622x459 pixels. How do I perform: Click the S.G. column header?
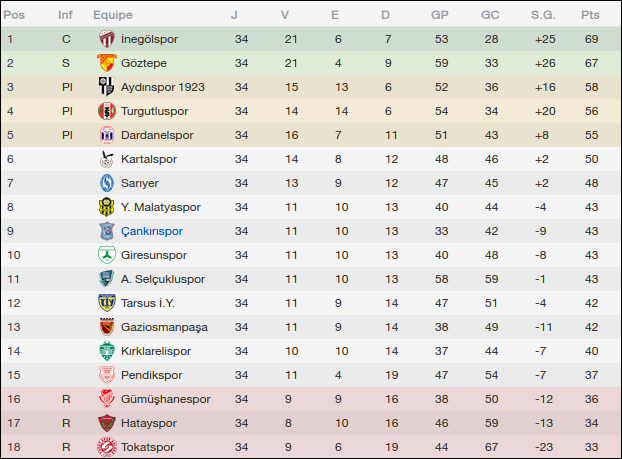(545, 15)
